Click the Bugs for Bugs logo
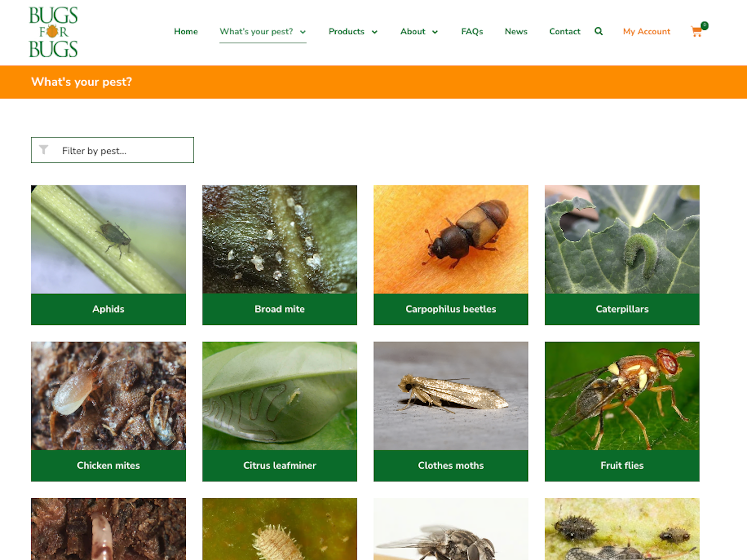This screenshot has width=747, height=560. tap(53, 32)
